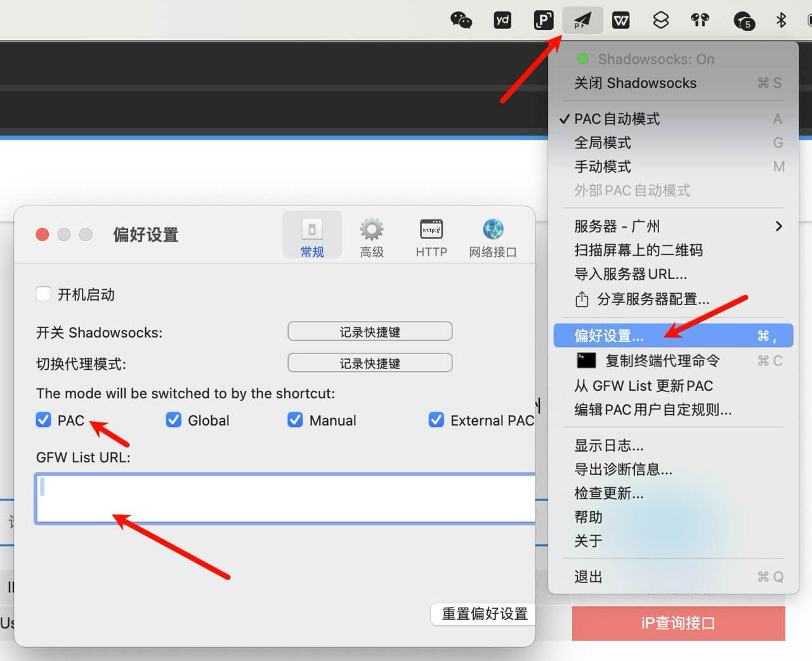
Task: Open the 网络接口 globe tab
Action: 493,237
